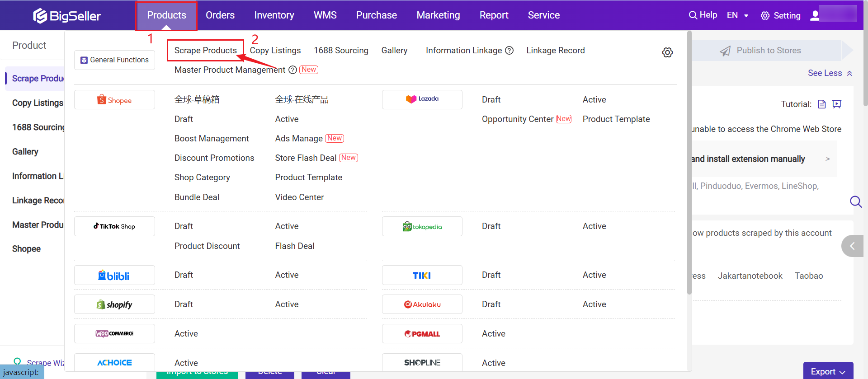Open Shopee Boost Management
868x379 pixels.
(212, 139)
